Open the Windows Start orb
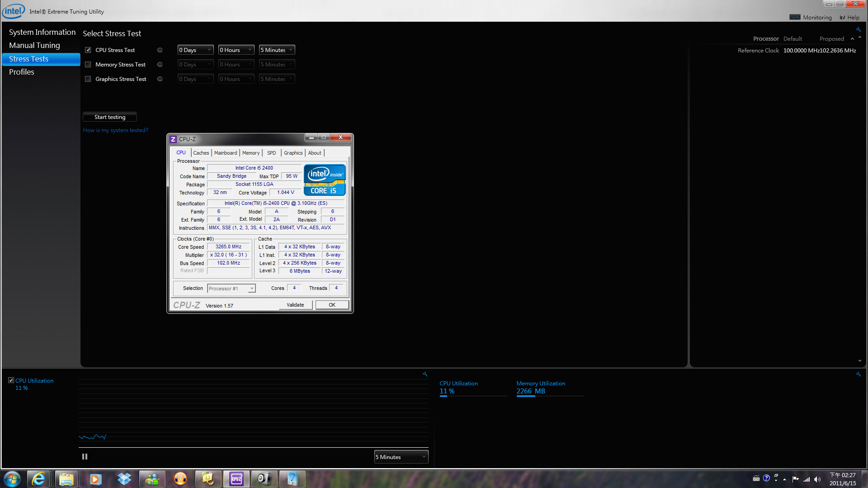This screenshot has width=868, height=488. pos(12,479)
